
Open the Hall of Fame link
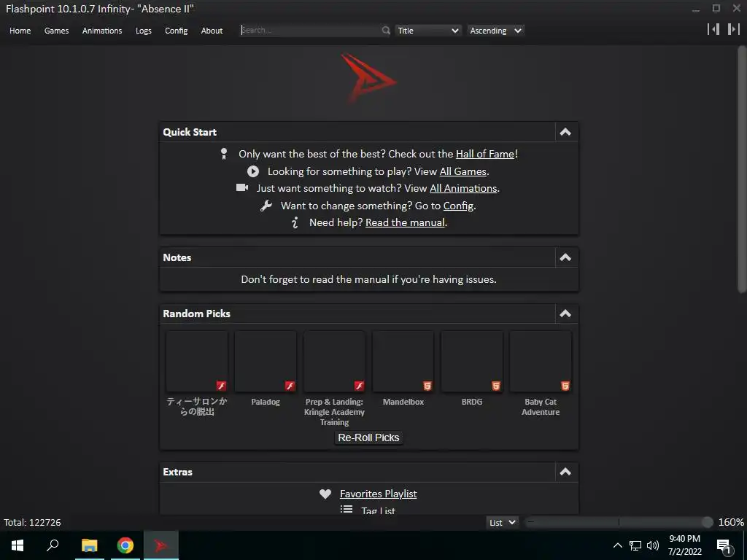coord(485,154)
